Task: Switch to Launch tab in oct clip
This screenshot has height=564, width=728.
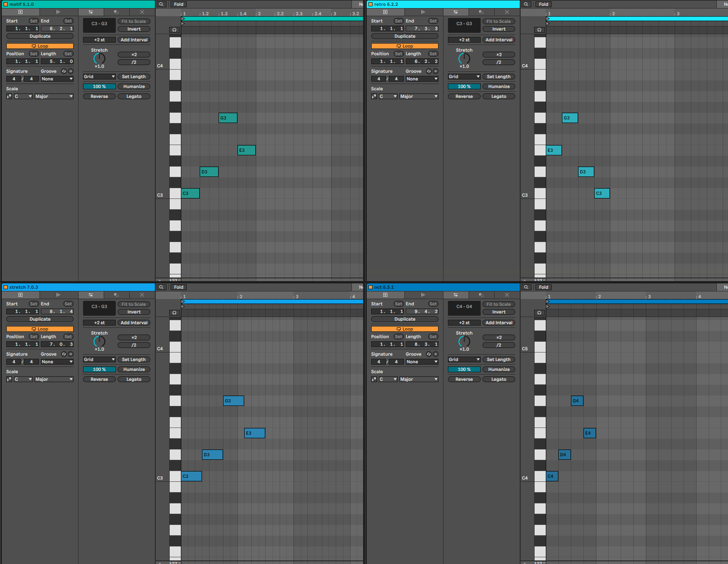Action: (423, 295)
